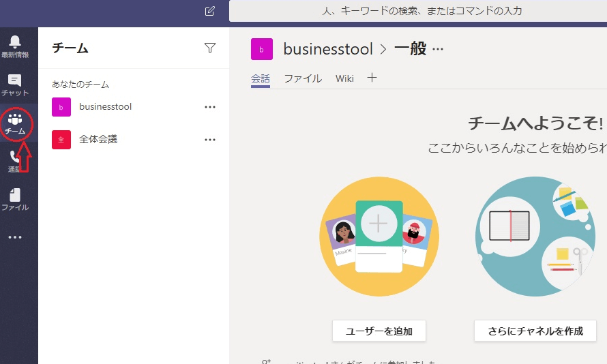Image resolution: width=607 pixels, height=364 pixels.
Task: Click the さらにチャネルを作成 button
Action: pyautogui.click(x=535, y=331)
